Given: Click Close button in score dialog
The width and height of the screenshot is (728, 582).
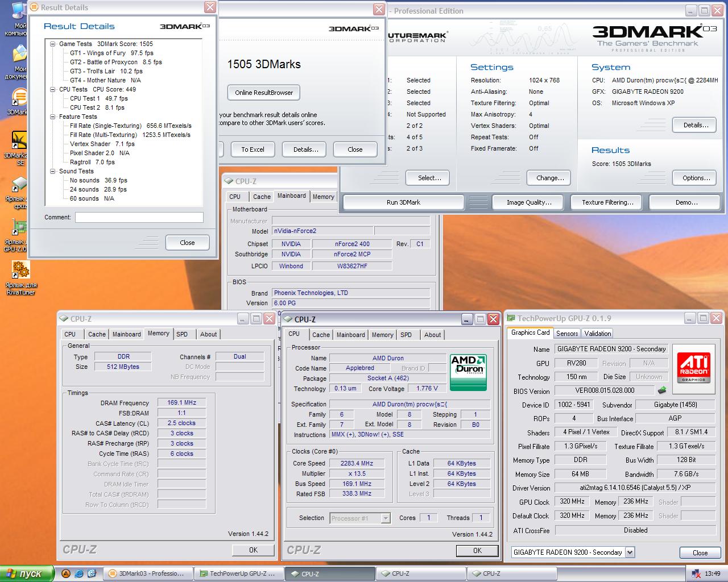Looking at the screenshot, I should [x=355, y=149].
